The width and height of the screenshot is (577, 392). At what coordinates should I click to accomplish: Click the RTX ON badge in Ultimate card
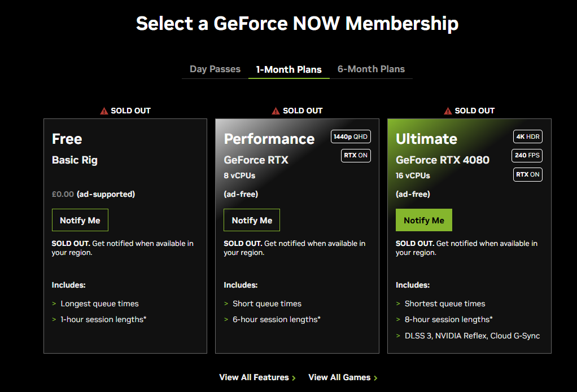point(528,174)
